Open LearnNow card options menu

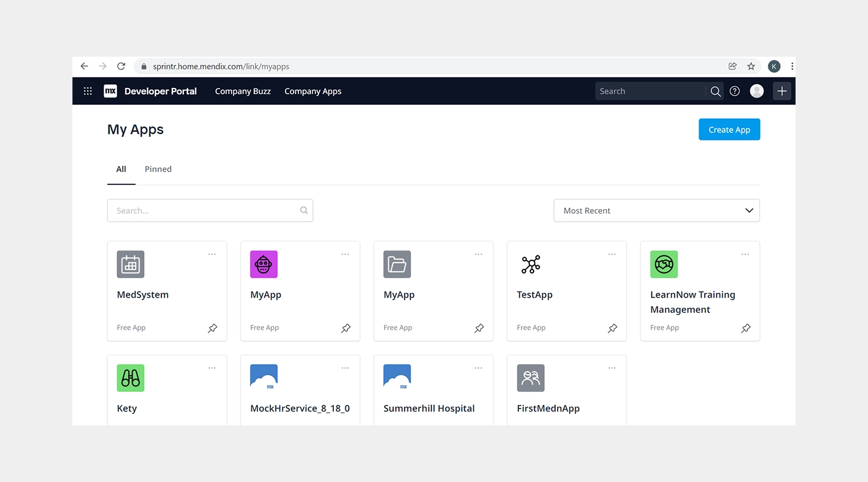(x=746, y=254)
